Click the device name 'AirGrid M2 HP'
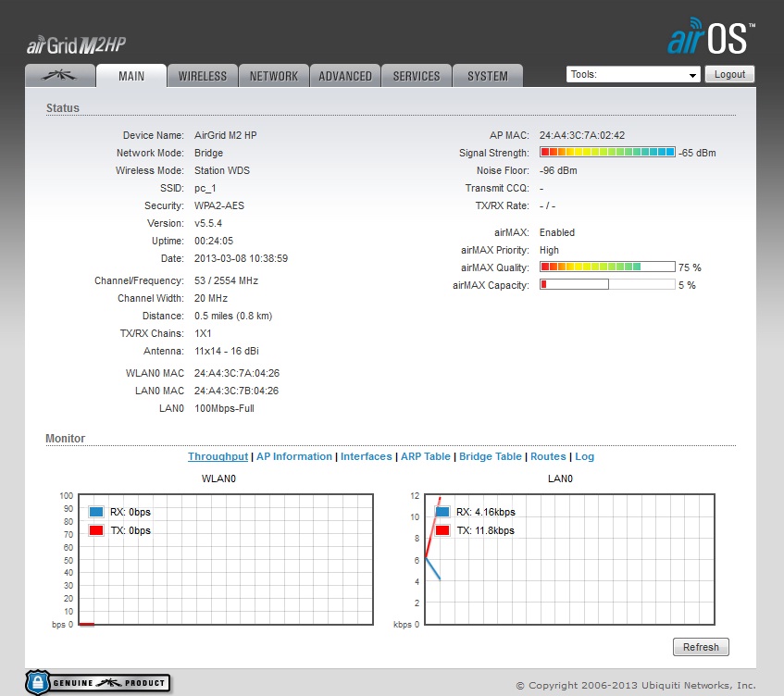784x696 pixels. point(226,135)
